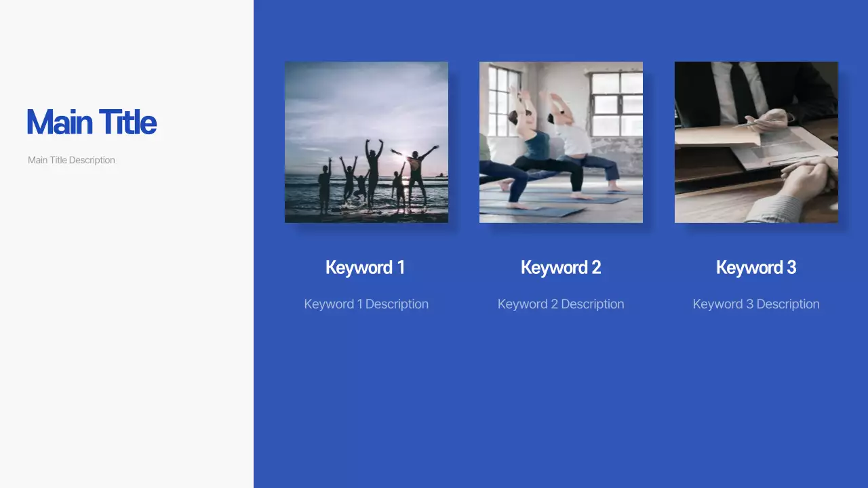The width and height of the screenshot is (868, 488).
Task: Select the yoga class photo
Action: [561, 142]
